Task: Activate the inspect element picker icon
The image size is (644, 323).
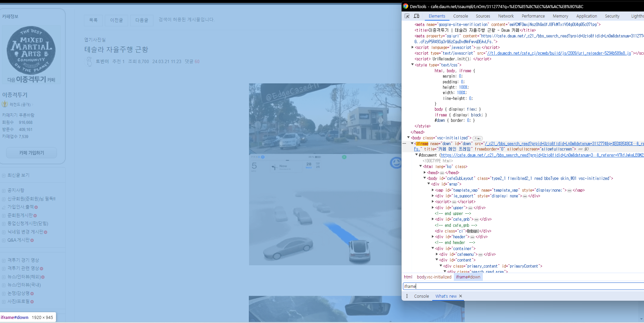Action: [407, 16]
